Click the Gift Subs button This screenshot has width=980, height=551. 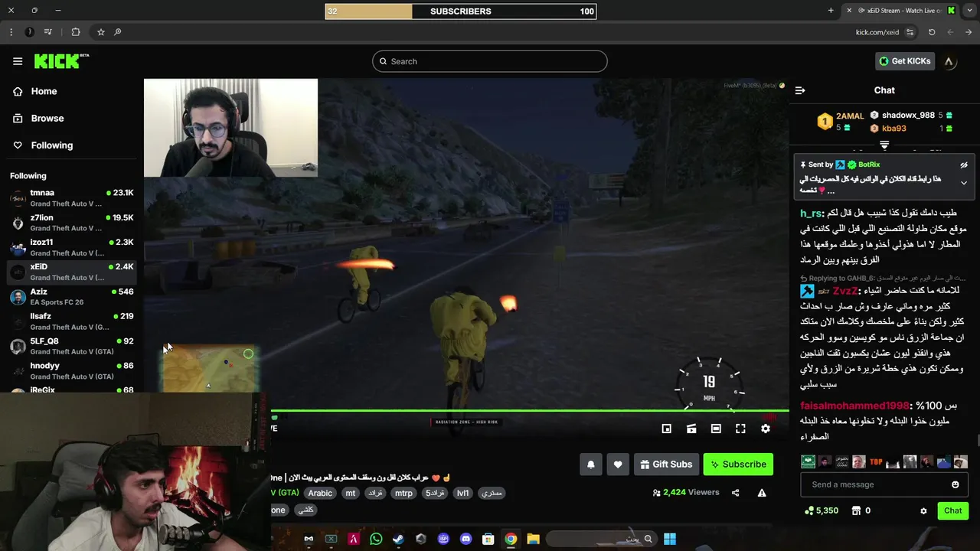(x=666, y=465)
